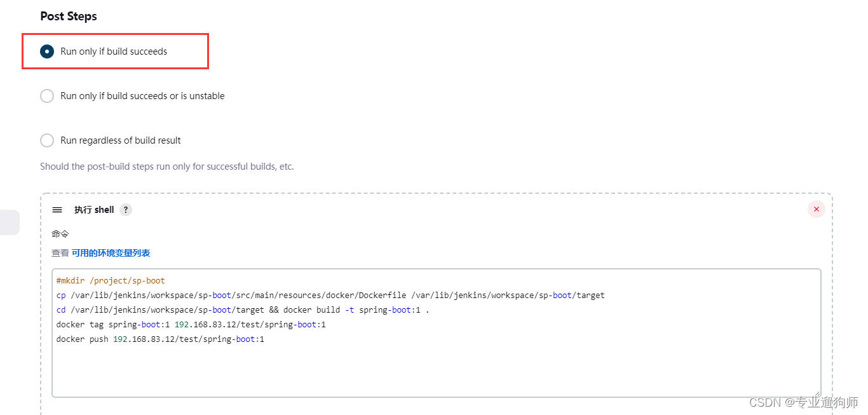Select "Run only if build succeeds" radio
868x415 pixels.
[47, 51]
